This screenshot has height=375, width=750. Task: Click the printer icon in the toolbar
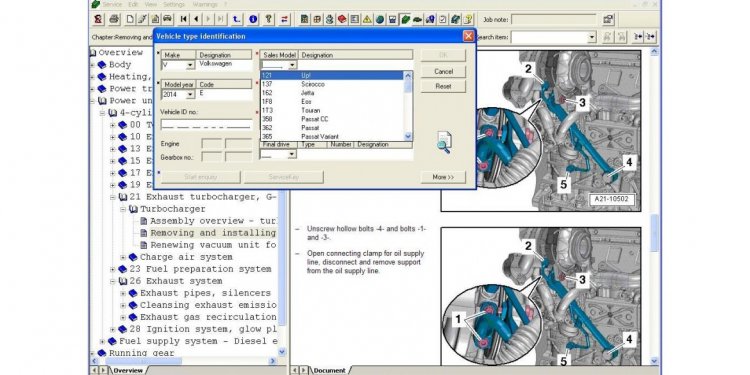coord(114,19)
